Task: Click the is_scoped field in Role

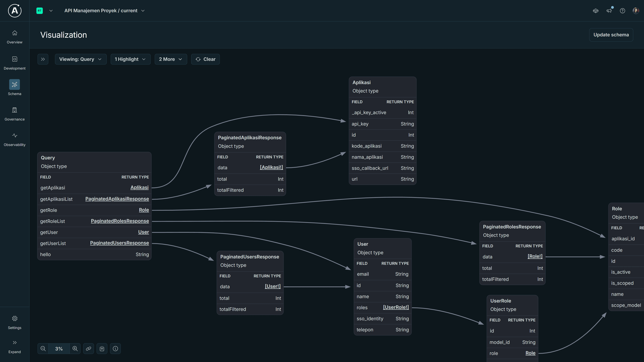Action: [622, 283]
